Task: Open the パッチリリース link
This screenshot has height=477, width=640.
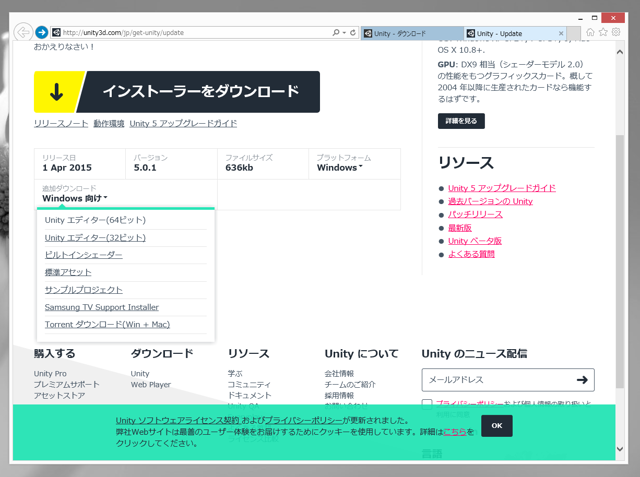Action: tap(475, 215)
